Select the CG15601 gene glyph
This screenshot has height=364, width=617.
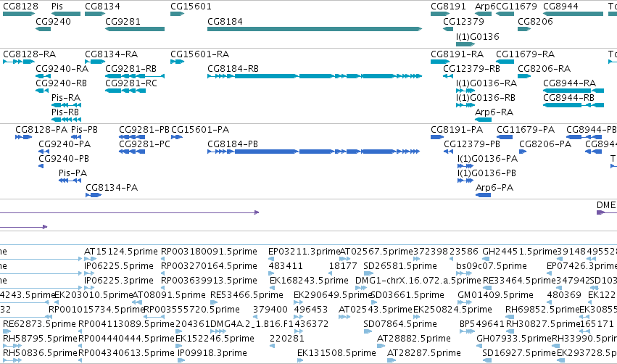pos(177,14)
